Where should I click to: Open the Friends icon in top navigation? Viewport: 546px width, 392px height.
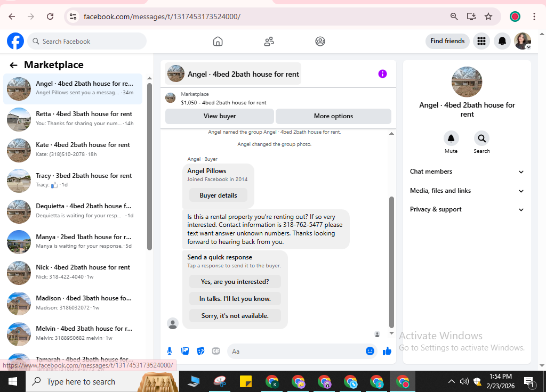pos(269,42)
